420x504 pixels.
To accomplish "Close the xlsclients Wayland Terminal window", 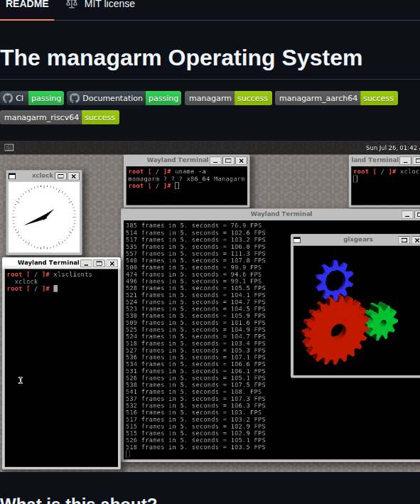I will [x=112, y=264].
